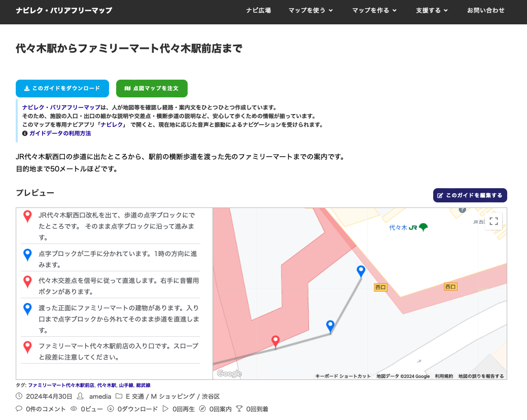Open the ガイドデータの利用方法 link
The height and width of the screenshot is (420, 527).
[x=60, y=133]
